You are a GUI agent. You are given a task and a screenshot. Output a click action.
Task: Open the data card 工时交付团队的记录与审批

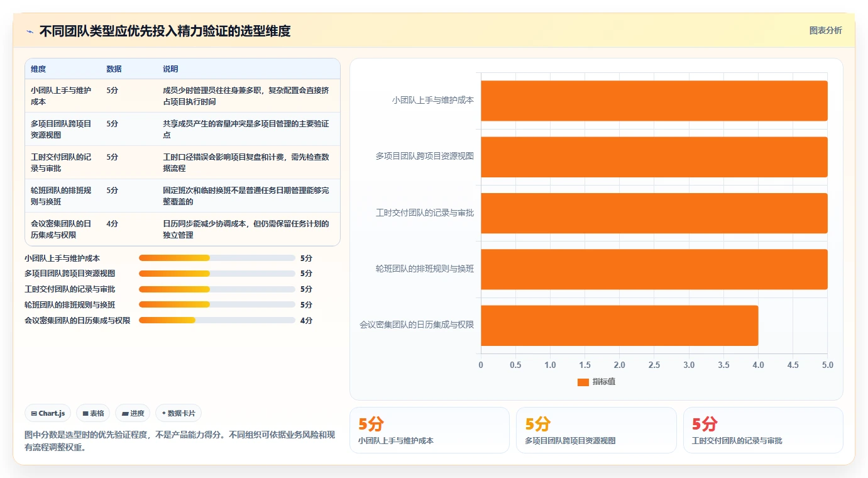(763, 430)
